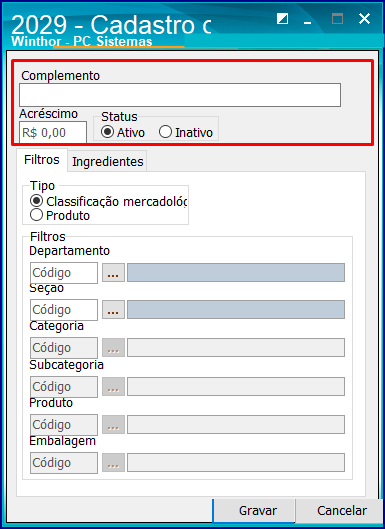Open Departamento lookup ellipsis button
Screen dimensions: 385x529
point(113,273)
